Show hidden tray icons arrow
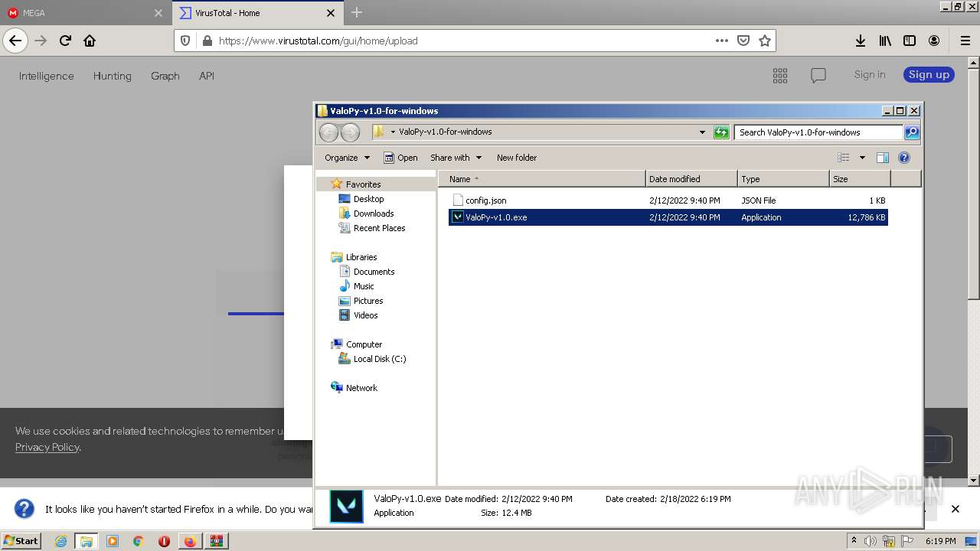 click(x=854, y=540)
